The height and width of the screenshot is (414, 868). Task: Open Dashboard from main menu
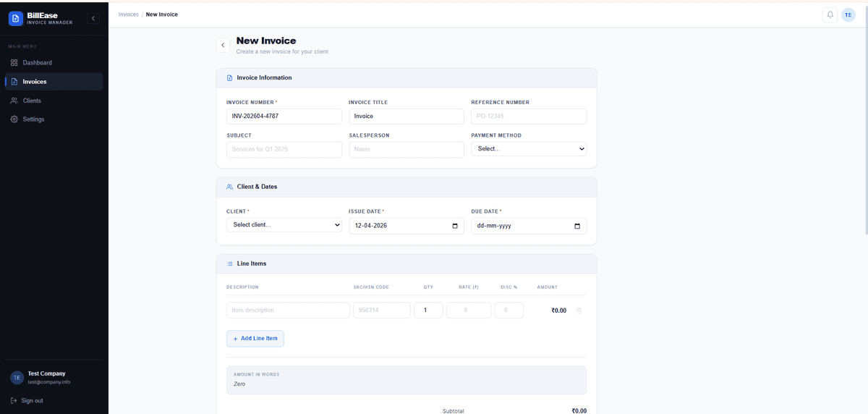pyautogui.click(x=54, y=63)
